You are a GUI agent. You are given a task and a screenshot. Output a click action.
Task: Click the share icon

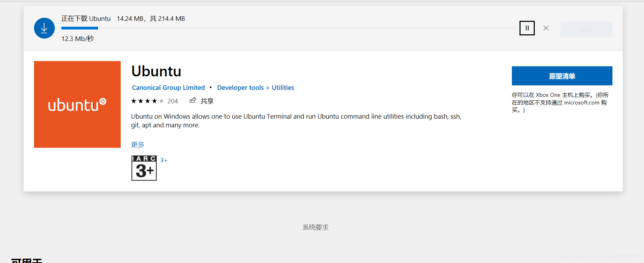point(192,101)
